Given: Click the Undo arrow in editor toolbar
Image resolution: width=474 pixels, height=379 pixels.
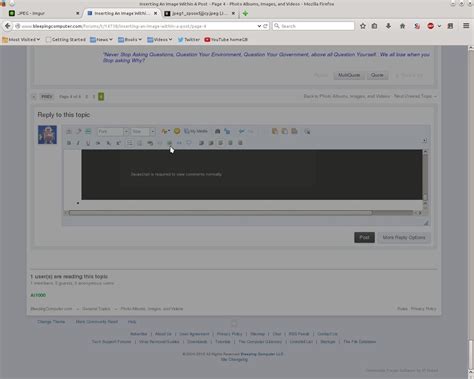Looking at the screenshot, I should tap(241, 131).
